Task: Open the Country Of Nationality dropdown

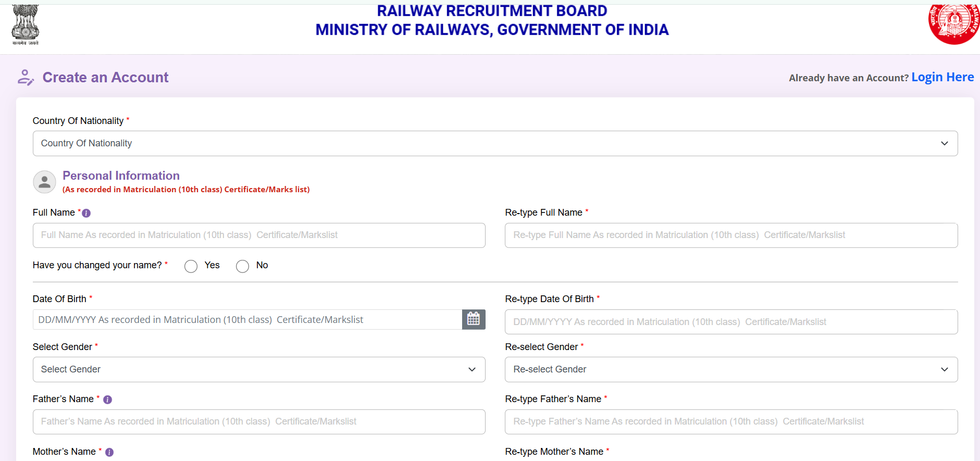Action: (495, 143)
